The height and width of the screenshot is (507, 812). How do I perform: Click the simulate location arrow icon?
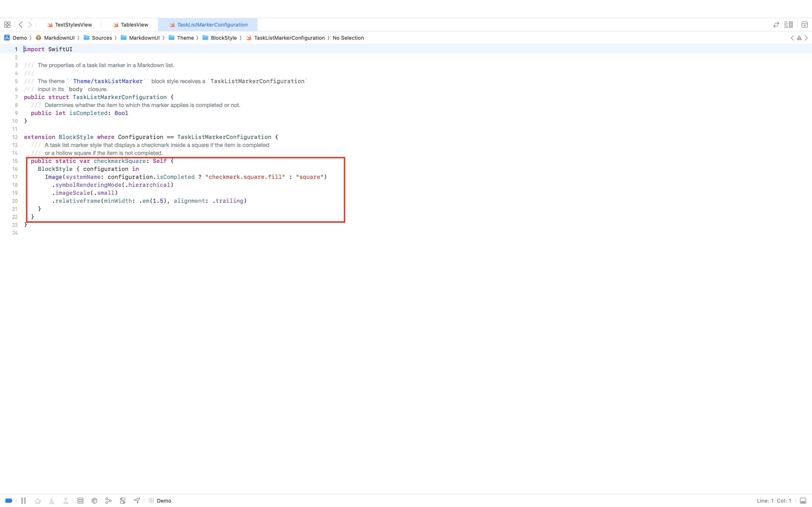[137, 501]
